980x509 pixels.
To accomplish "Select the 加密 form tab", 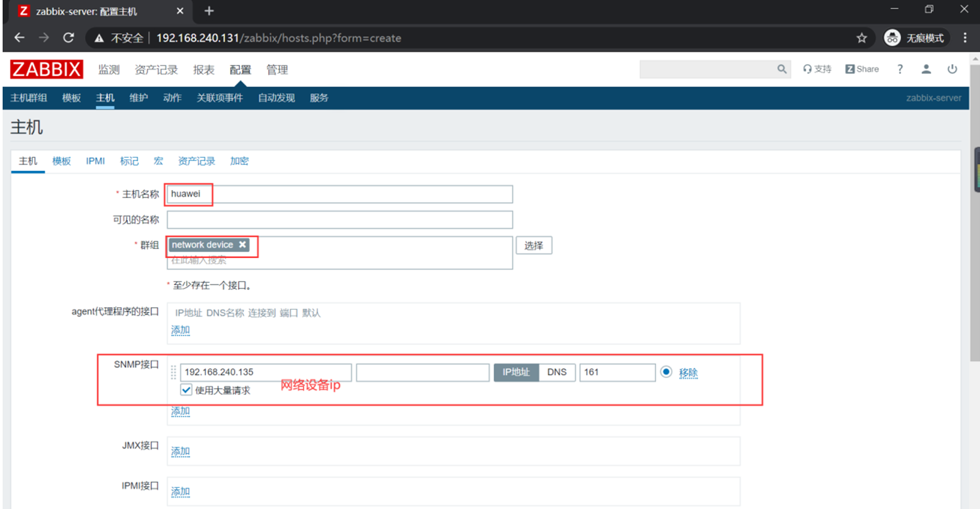I will [x=239, y=160].
